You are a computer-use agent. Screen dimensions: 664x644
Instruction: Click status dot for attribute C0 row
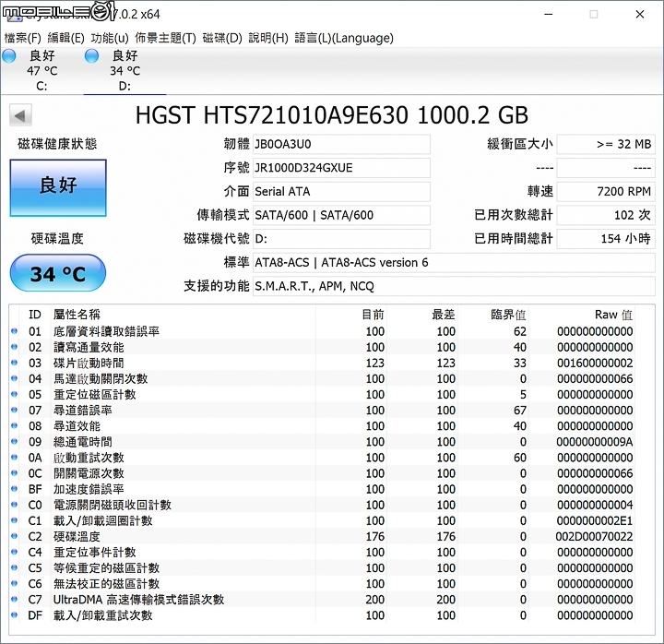pyautogui.click(x=14, y=505)
